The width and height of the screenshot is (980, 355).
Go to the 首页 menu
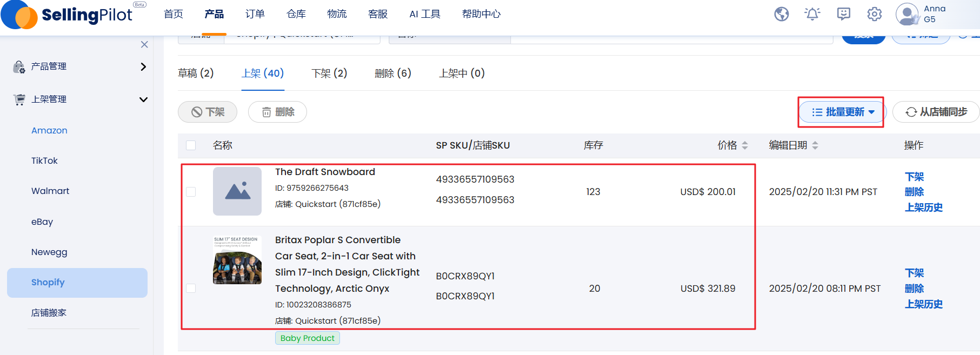click(x=174, y=14)
